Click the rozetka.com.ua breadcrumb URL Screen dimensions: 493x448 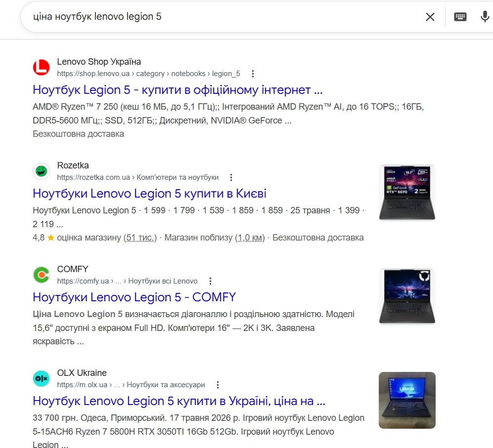point(137,177)
